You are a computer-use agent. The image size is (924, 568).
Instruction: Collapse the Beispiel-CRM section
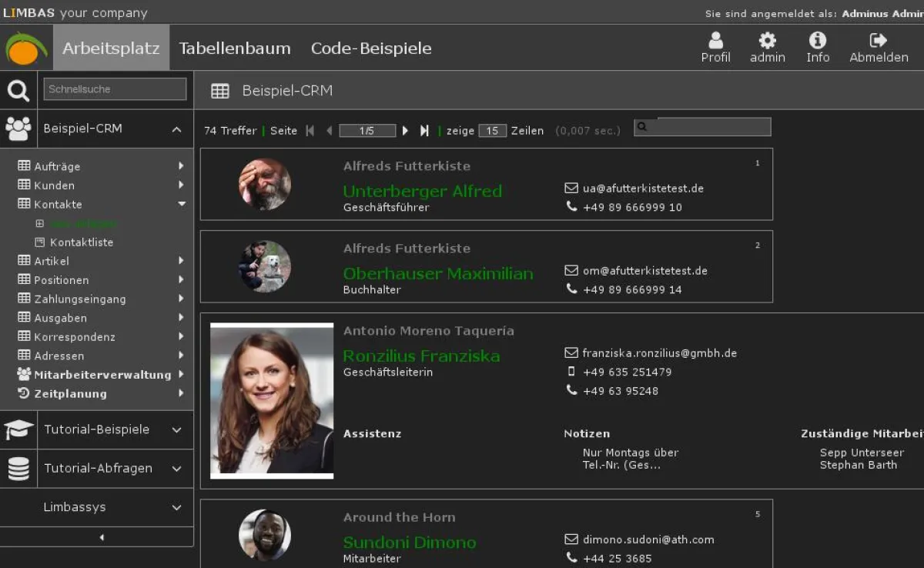pos(176,129)
